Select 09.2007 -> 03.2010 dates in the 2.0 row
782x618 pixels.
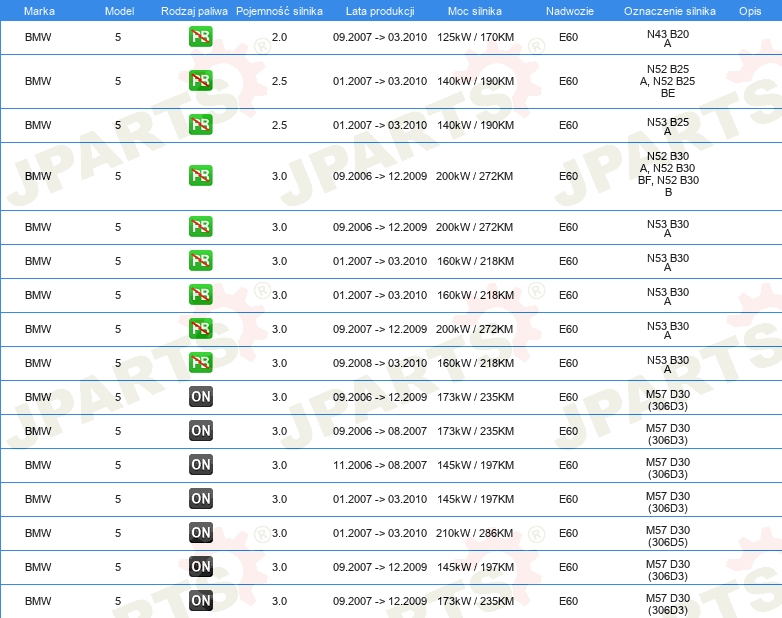(380, 37)
